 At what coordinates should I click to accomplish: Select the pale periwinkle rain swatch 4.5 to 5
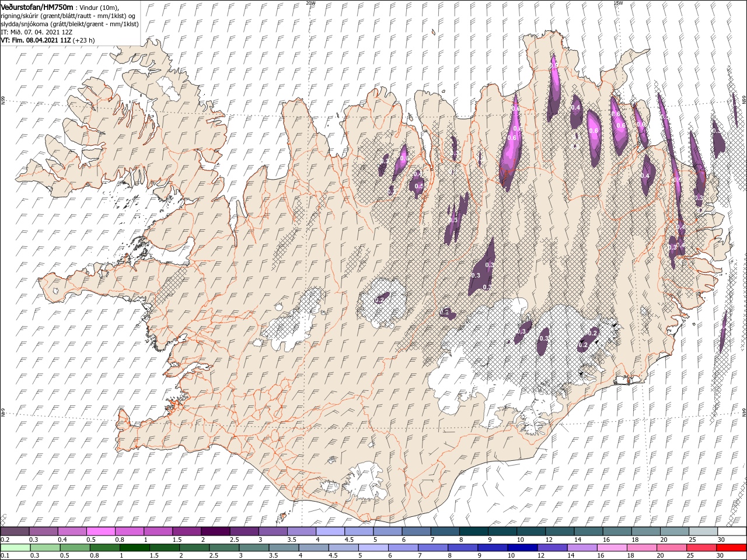click(x=343, y=547)
